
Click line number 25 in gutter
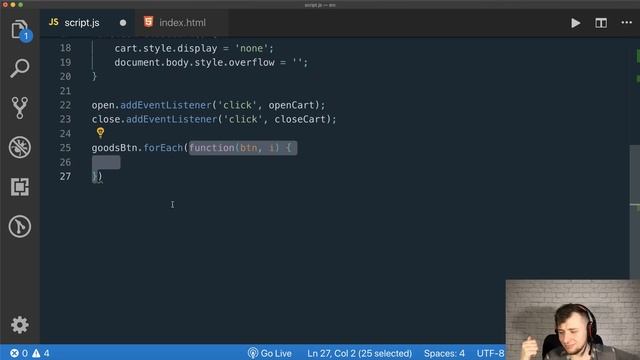[x=65, y=148]
